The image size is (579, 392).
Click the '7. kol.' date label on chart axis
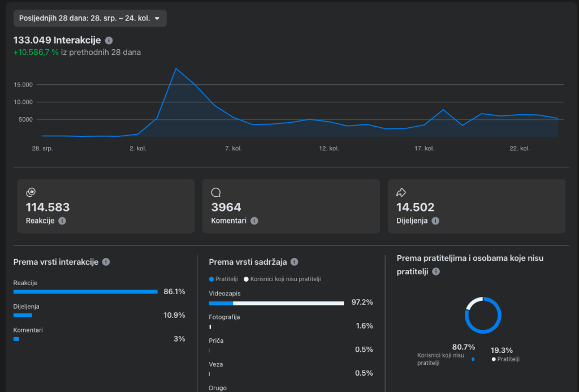pyautogui.click(x=233, y=149)
